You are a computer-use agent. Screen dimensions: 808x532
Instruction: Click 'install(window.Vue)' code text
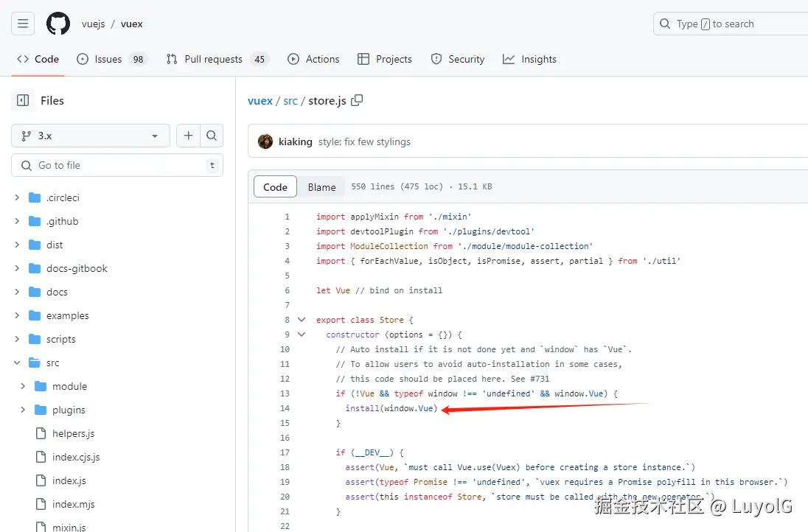[x=391, y=408]
